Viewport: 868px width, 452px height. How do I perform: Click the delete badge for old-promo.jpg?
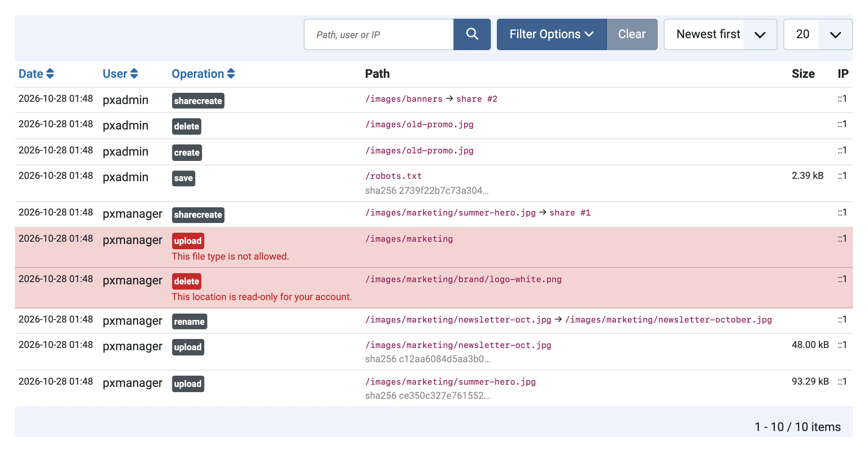coord(186,126)
